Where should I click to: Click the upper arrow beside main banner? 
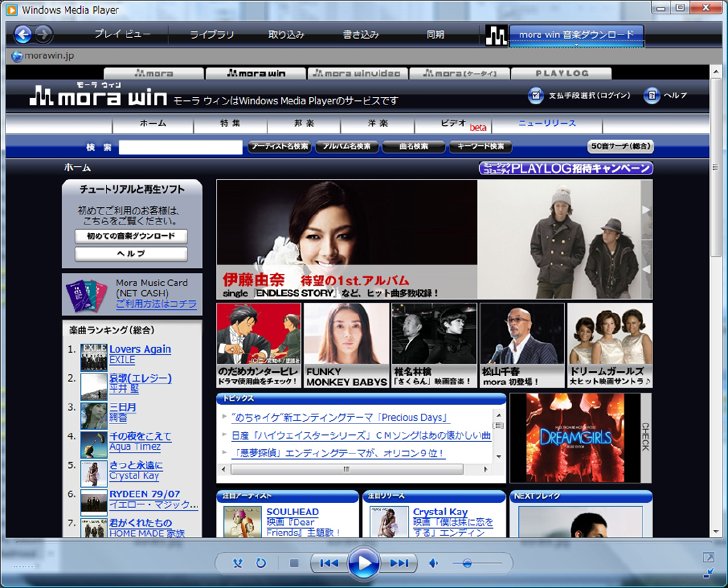pos(646,210)
